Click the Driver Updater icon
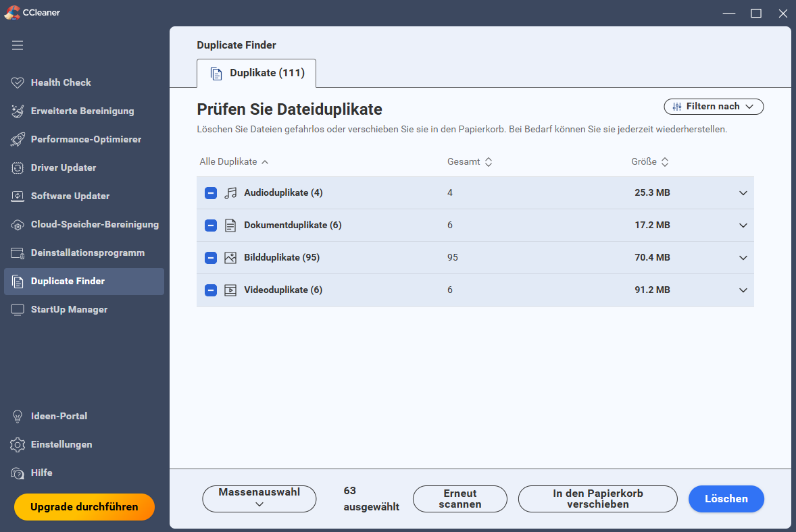Viewport: 796px width, 532px height. [x=18, y=167]
